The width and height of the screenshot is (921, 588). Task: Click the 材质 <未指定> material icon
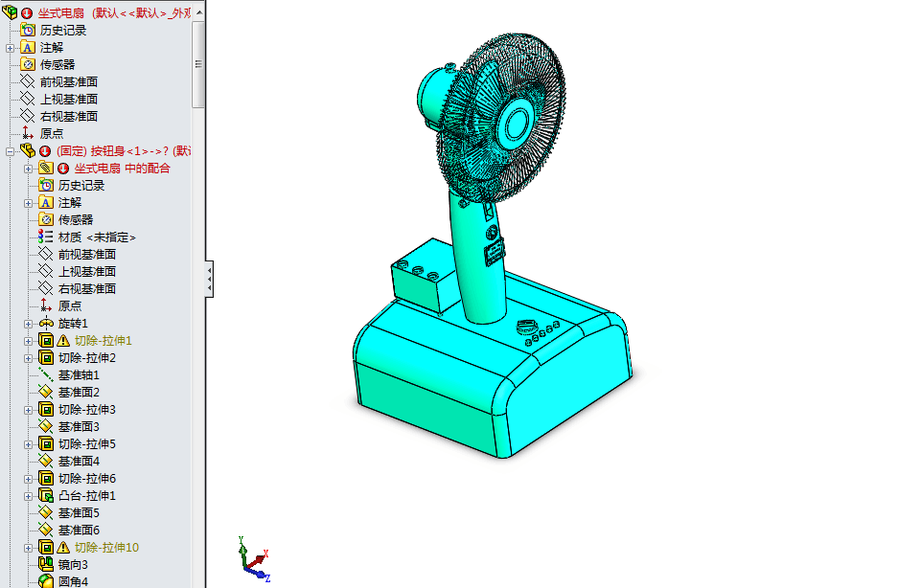coord(46,237)
